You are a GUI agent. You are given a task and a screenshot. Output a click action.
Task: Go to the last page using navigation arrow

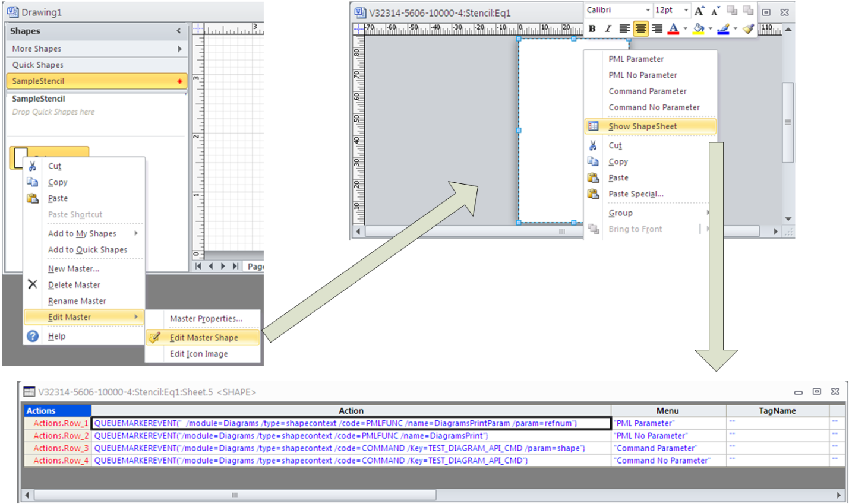[235, 266]
